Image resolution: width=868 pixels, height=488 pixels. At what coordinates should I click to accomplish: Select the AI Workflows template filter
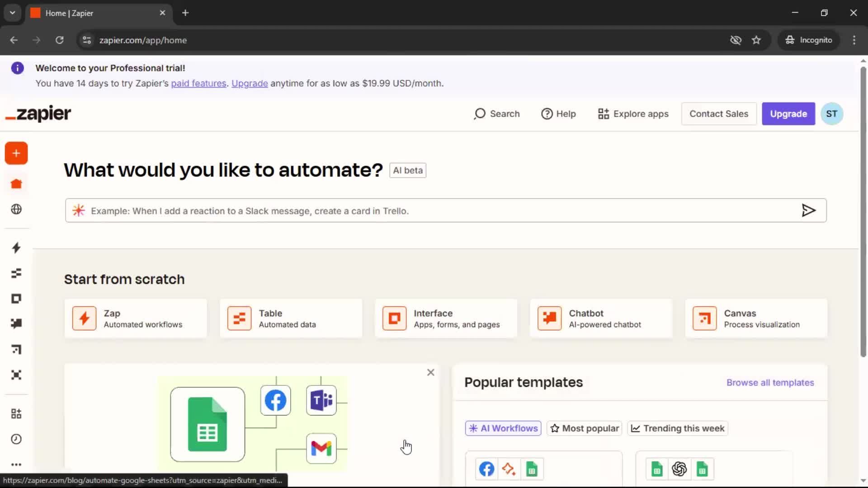click(503, 428)
